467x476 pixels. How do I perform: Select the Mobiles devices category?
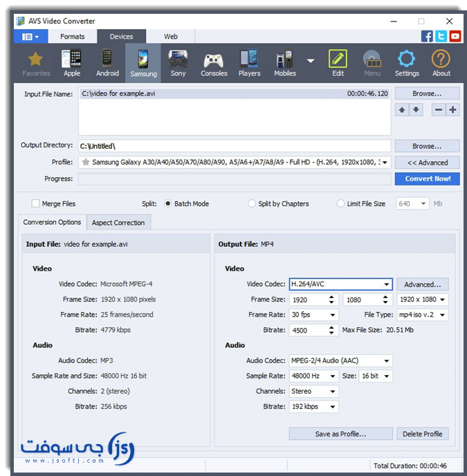(x=285, y=64)
